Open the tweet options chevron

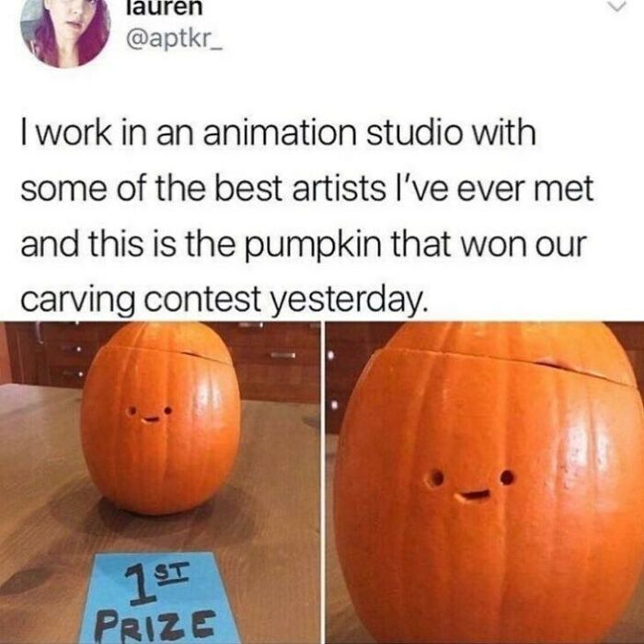tap(617, 6)
